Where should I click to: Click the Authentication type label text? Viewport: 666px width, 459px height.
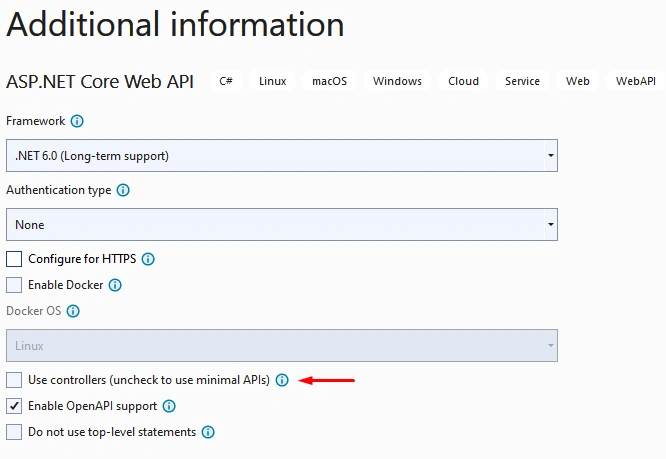(59, 190)
